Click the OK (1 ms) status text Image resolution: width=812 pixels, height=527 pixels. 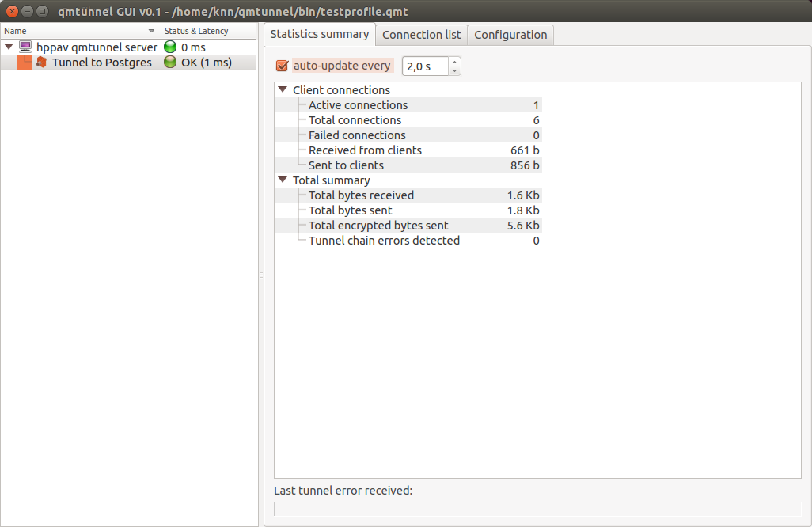click(206, 63)
